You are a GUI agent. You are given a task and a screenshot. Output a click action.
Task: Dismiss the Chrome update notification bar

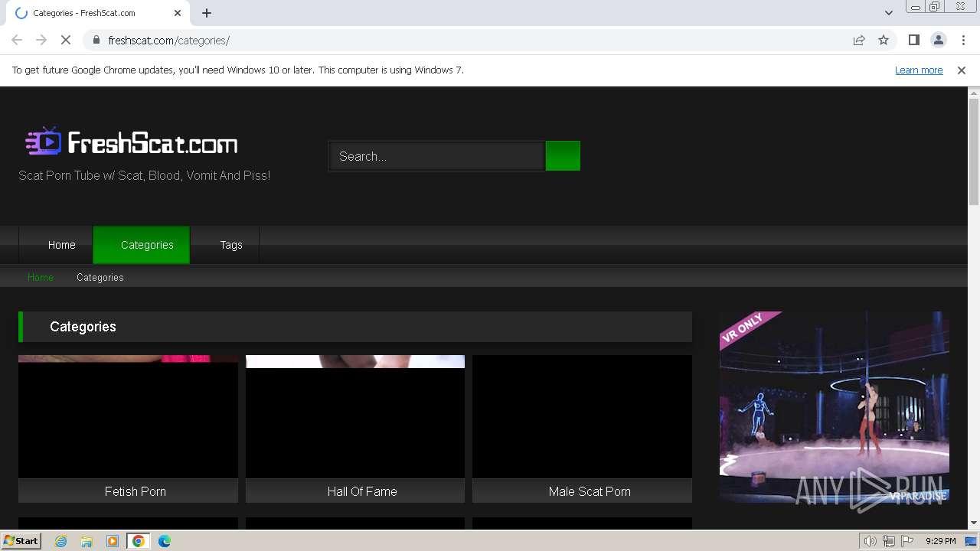962,70
